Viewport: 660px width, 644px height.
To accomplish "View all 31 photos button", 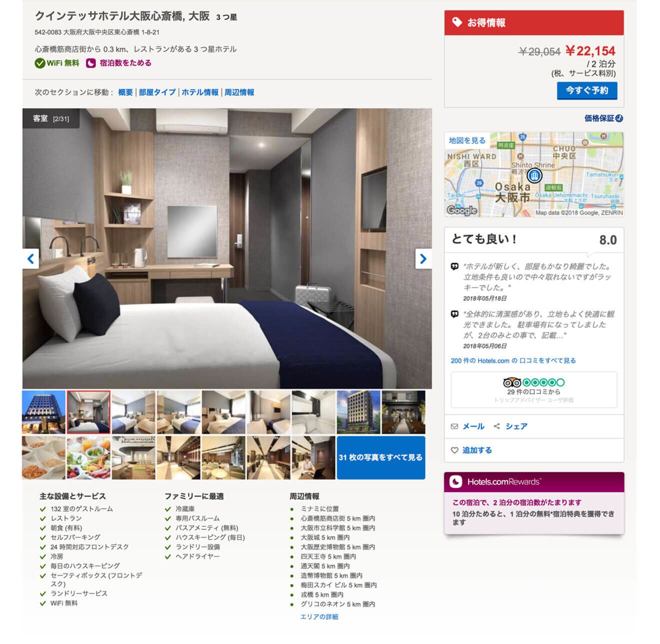I will (x=381, y=457).
